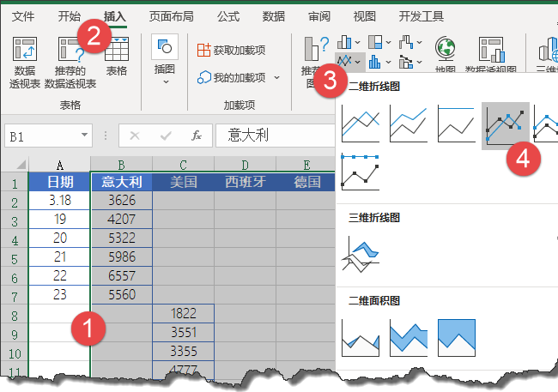Expand the Name Box dropdown showing B1
Screen dimensions: 558x392
click(x=84, y=135)
